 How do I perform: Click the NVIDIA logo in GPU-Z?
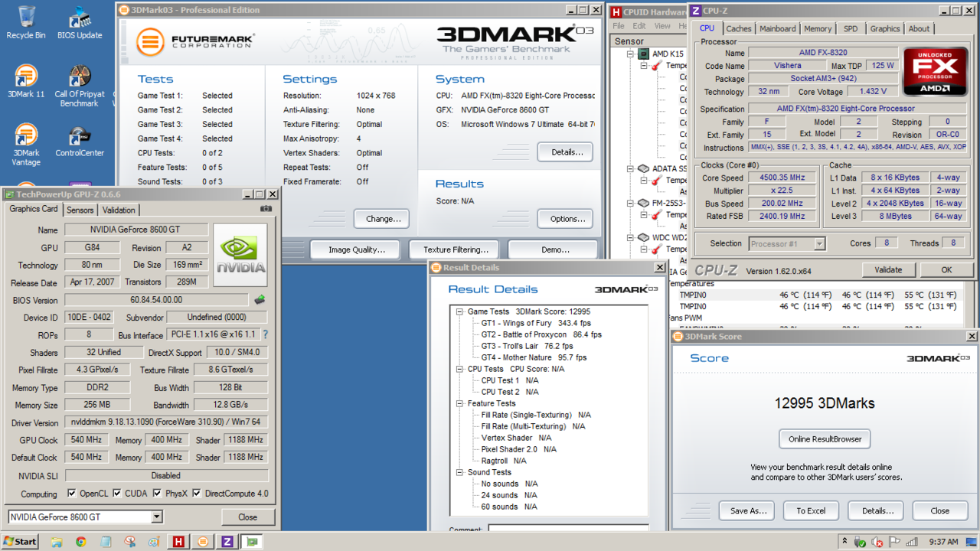[240, 255]
